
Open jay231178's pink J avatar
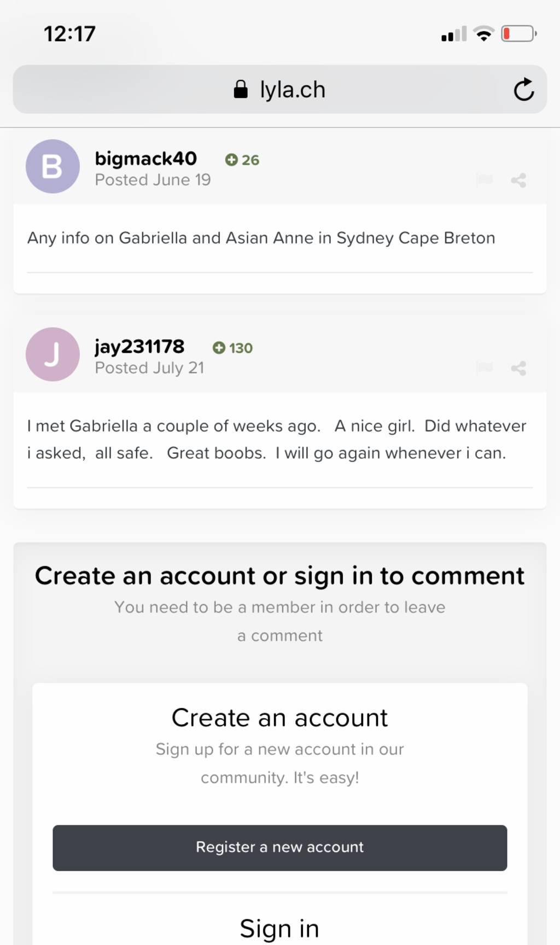coord(52,354)
